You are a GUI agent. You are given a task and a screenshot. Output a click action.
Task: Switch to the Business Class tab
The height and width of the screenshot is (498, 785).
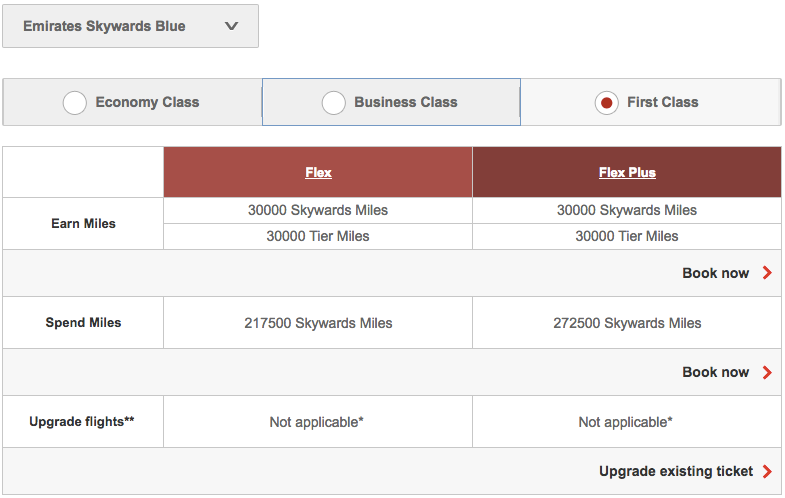[x=405, y=102]
